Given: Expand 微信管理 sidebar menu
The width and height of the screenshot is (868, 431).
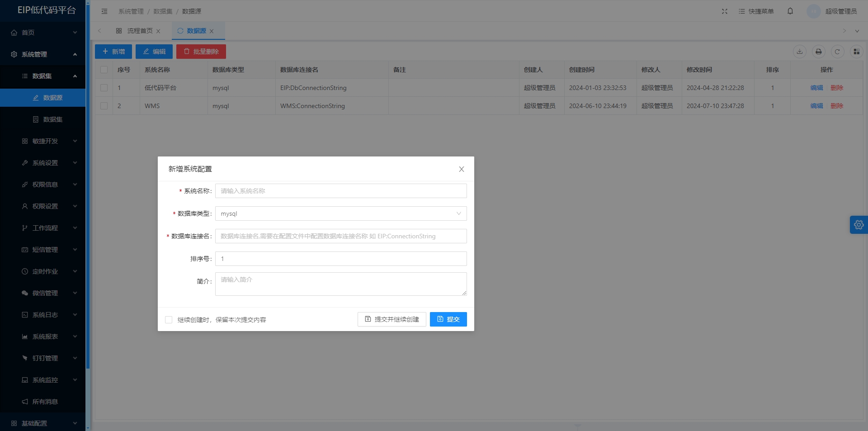Looking at the screenshot, I should click(43, 293).
